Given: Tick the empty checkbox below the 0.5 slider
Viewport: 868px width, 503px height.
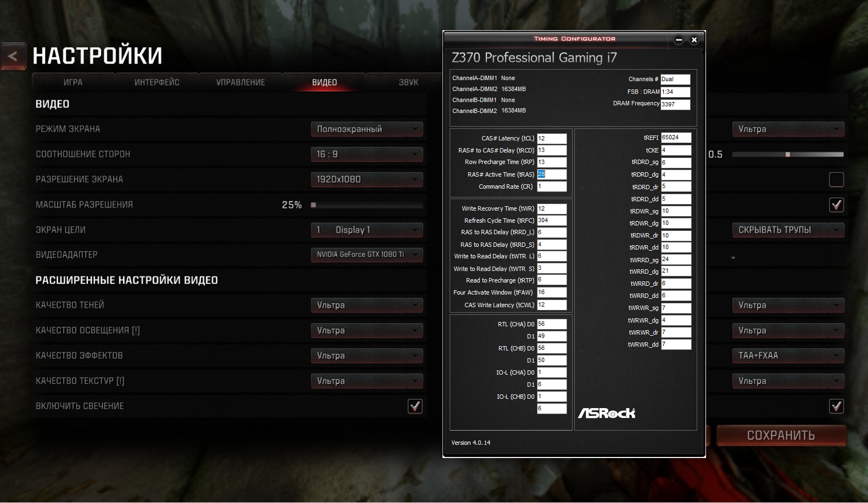Looking at the screenshot, I should tap(837, 179).
